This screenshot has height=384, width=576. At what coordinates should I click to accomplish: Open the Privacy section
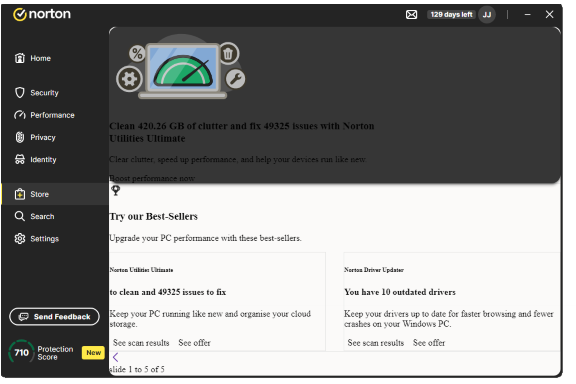pyautogui.click(x=55, y=138)
